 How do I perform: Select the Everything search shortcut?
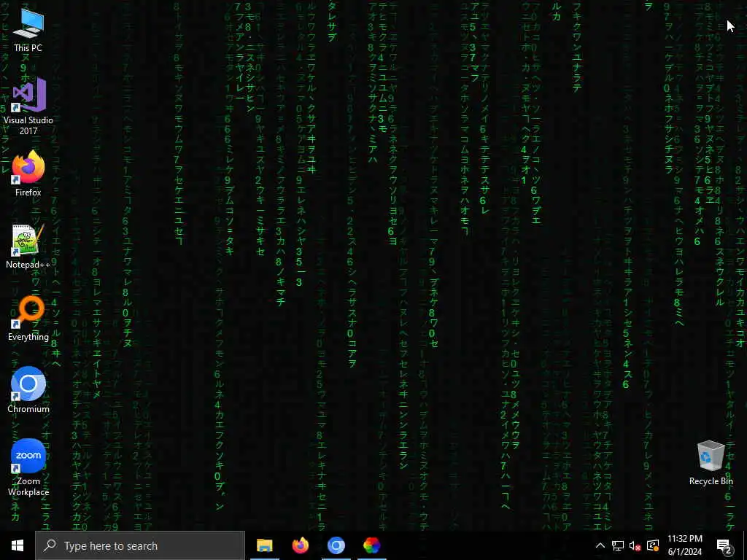28,319
